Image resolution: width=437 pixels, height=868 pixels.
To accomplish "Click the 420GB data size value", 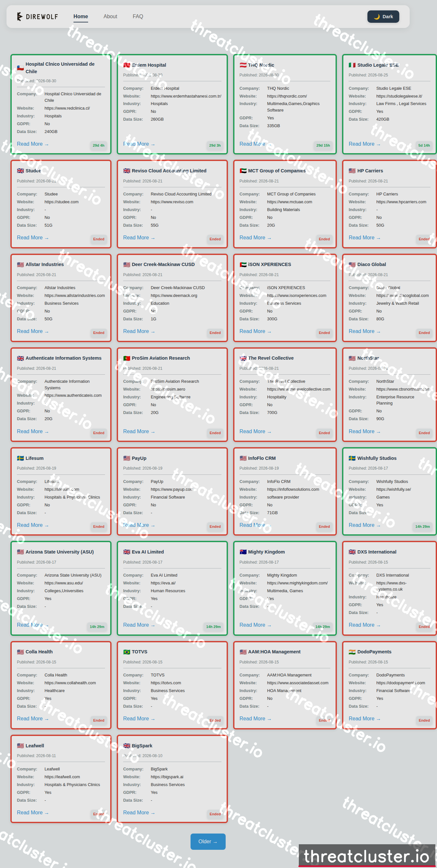I will [x=383, y=119].
